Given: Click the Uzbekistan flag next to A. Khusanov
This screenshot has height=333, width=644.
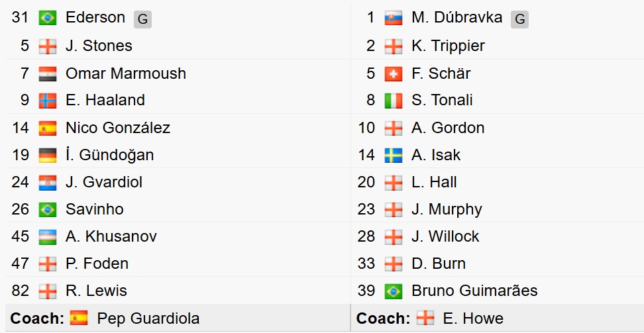Looking at the screenshot, I should (48, 237).
